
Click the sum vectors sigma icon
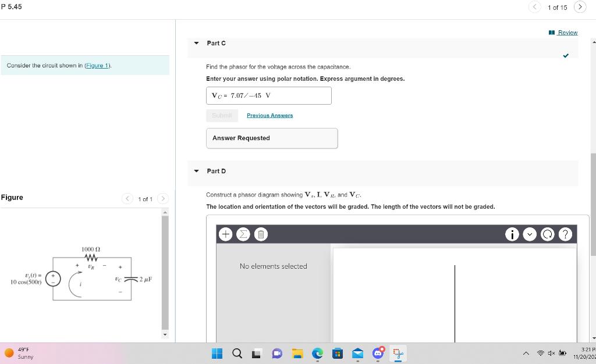pos(243,234)
